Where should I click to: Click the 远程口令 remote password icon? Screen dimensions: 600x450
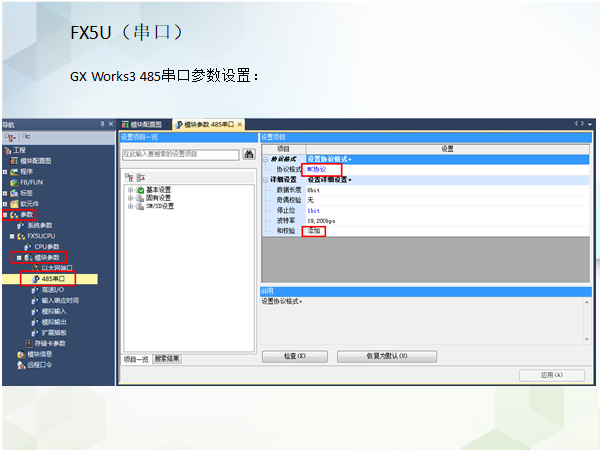(x=21, y=365)
